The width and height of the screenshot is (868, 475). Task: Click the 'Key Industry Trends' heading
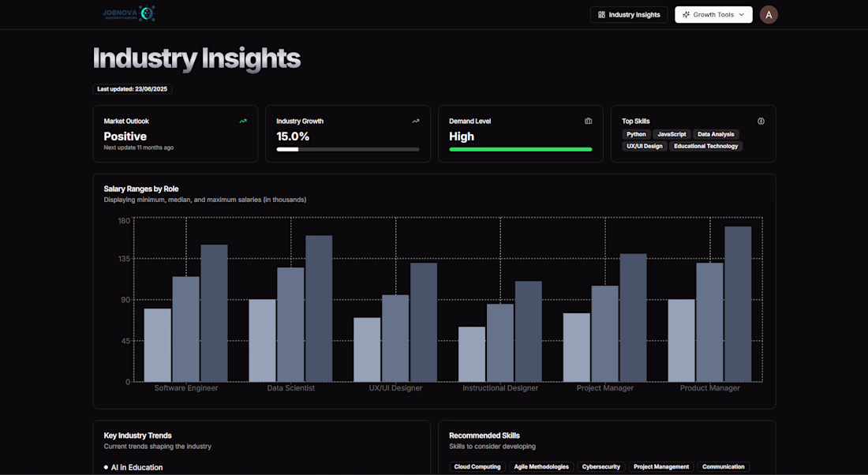click(x=138, y=436)
